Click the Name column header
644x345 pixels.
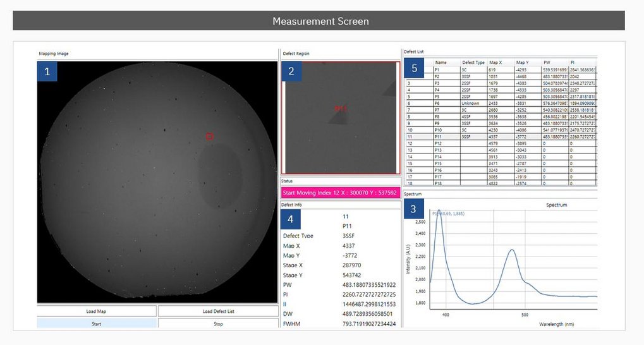pyautogui.click(x=440, y=63)
